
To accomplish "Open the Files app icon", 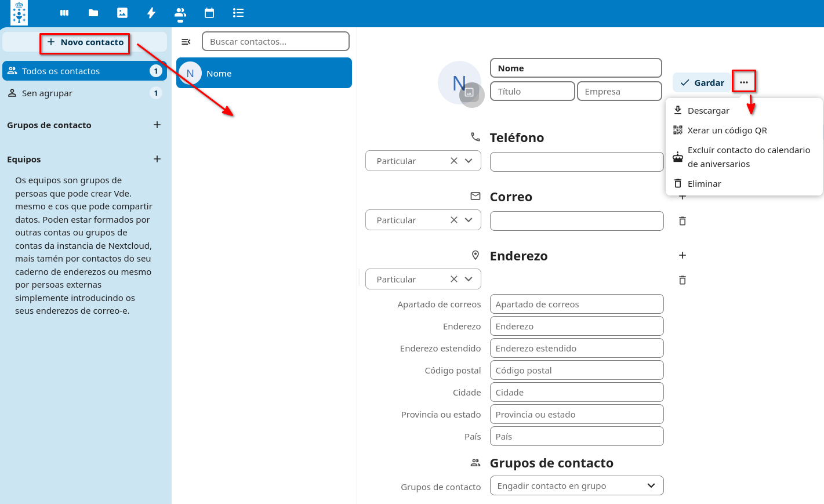I will pyautogui.click(x=93, y=13).
